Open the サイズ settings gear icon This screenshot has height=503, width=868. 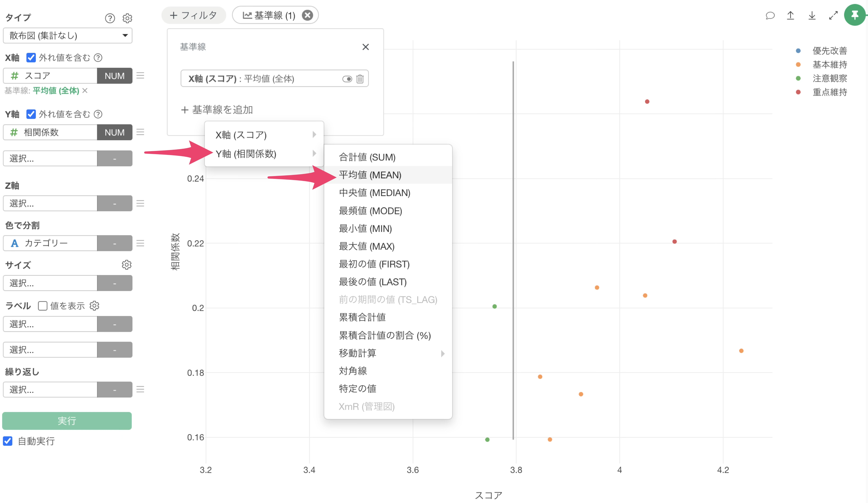point(126,265)
